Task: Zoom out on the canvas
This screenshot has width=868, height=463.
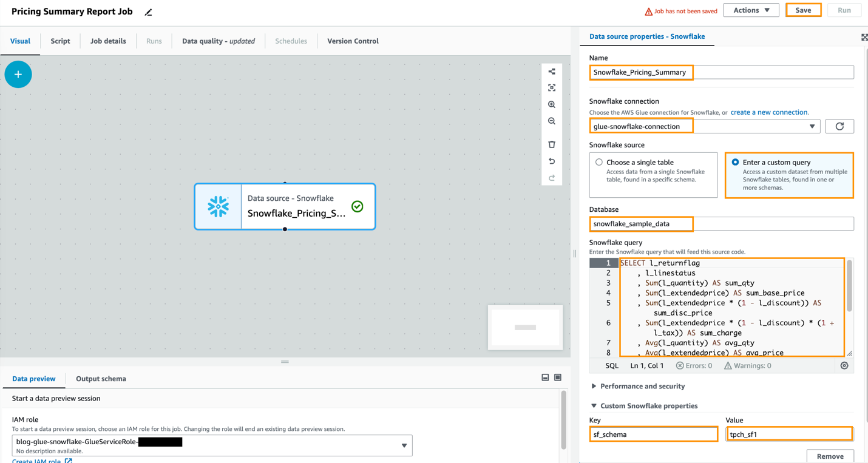Action: pos(552,121)
